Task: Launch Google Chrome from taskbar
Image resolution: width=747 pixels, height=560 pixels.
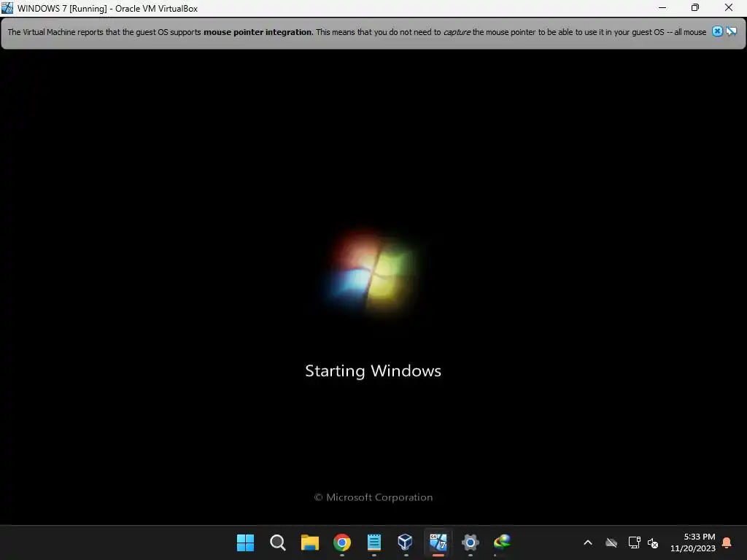Action: pos(341,542)
